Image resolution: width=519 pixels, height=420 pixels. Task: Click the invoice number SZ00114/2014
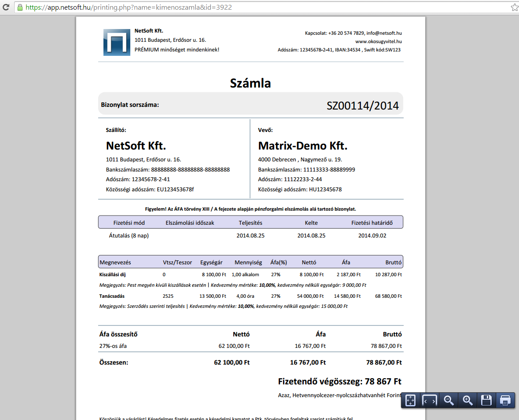click(362, 106)
